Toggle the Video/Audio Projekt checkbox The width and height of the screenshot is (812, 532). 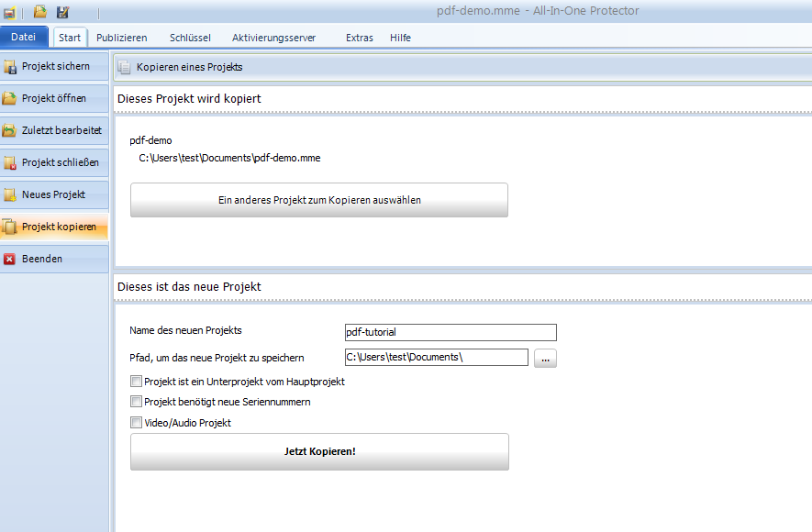[136, 424]
